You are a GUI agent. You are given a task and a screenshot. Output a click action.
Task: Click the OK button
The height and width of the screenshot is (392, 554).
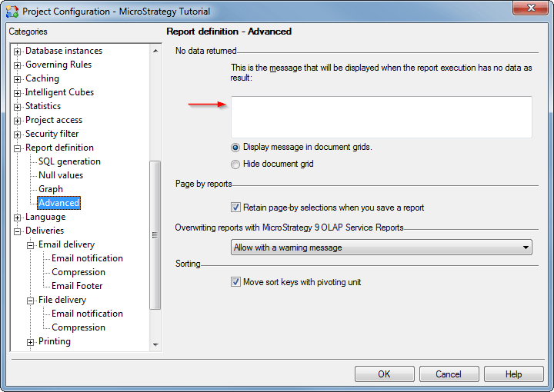(x=385, y=374)
